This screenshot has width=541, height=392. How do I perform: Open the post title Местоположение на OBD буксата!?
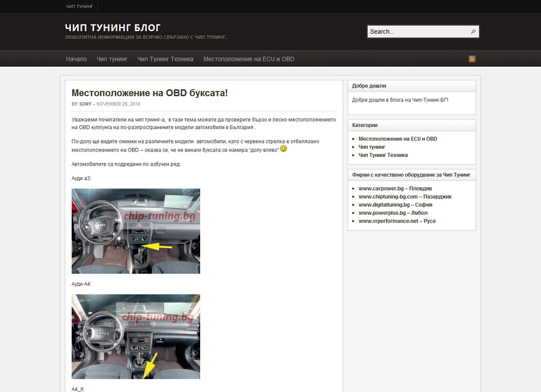pos(149,93)
